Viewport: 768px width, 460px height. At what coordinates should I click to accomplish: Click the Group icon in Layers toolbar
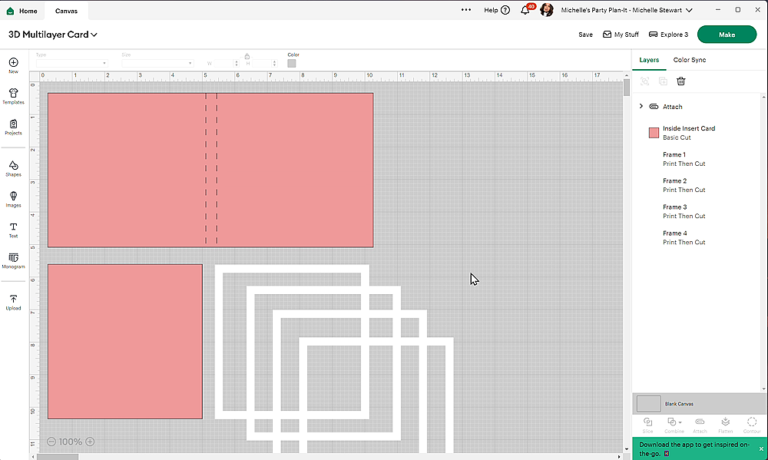tap(645, 81)
